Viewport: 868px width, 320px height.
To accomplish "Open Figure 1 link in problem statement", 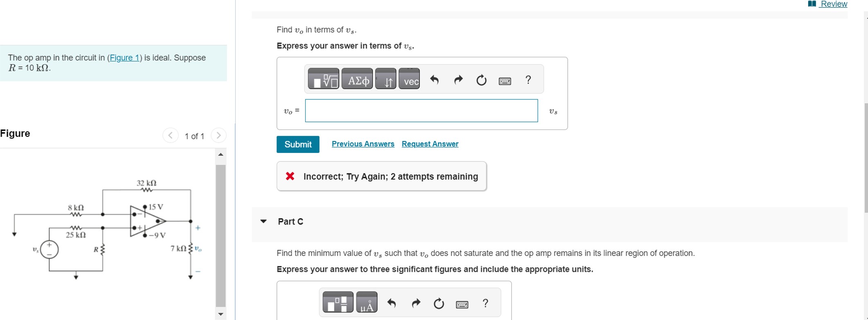I will [x=125, y=58].
